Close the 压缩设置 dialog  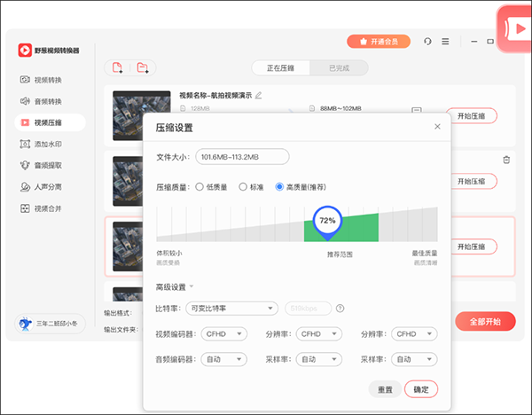(x=437, y=127)
